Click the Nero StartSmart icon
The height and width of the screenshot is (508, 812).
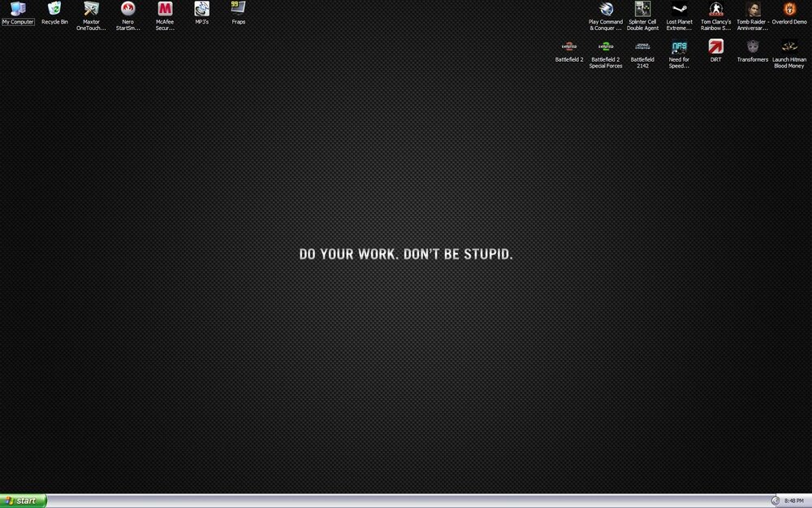tap(127, 9)
